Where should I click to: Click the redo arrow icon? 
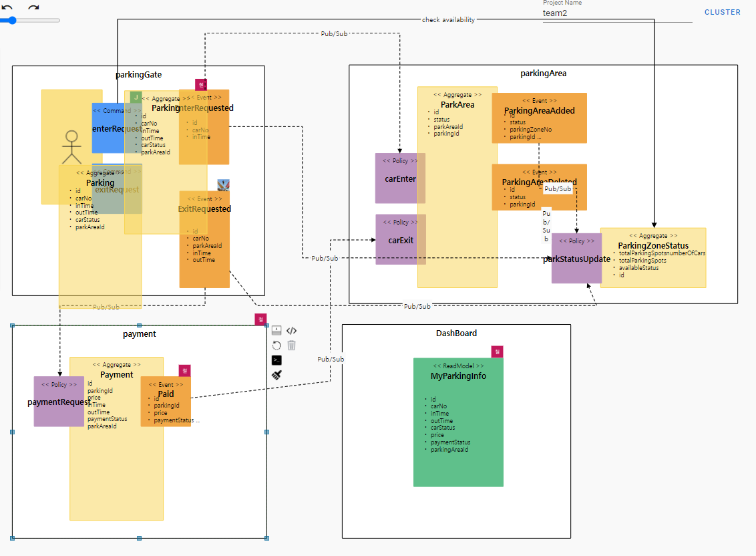[33, 7]
